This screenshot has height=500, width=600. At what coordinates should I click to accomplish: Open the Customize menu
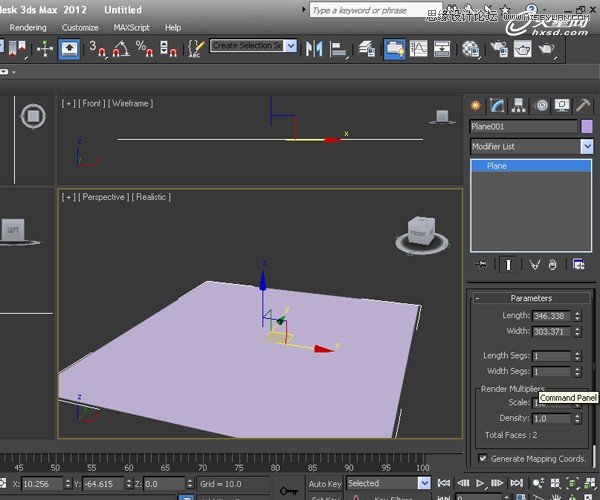point(80,27)
